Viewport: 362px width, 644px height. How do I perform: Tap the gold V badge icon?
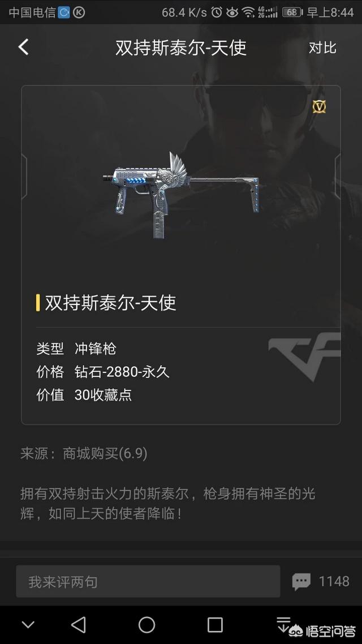point(319,107)
